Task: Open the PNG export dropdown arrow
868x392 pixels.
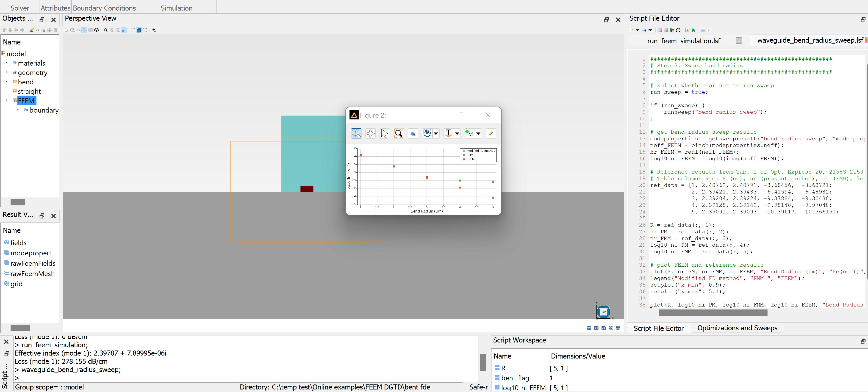Action: pos(436,133)
